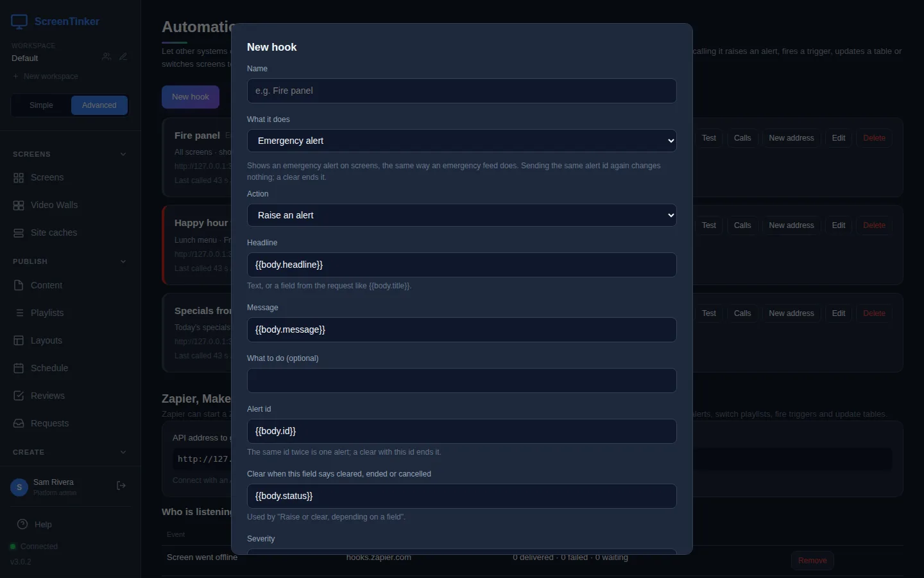Collapse the PUBLISH section chevron
The width and height of the screenshot is (924, 578).
tap(123, 261)
